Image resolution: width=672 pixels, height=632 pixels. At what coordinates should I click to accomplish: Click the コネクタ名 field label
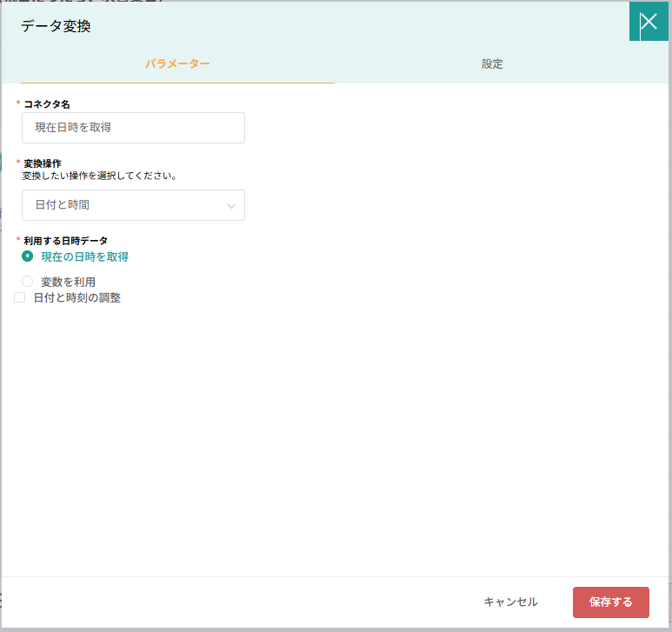click(47, 103)
